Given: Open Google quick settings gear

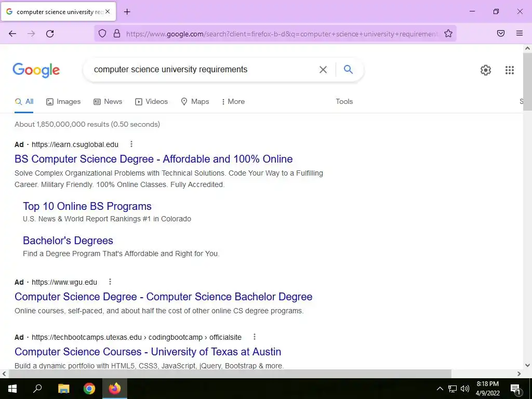Looking at the screenshot, I should coord(486,70).
